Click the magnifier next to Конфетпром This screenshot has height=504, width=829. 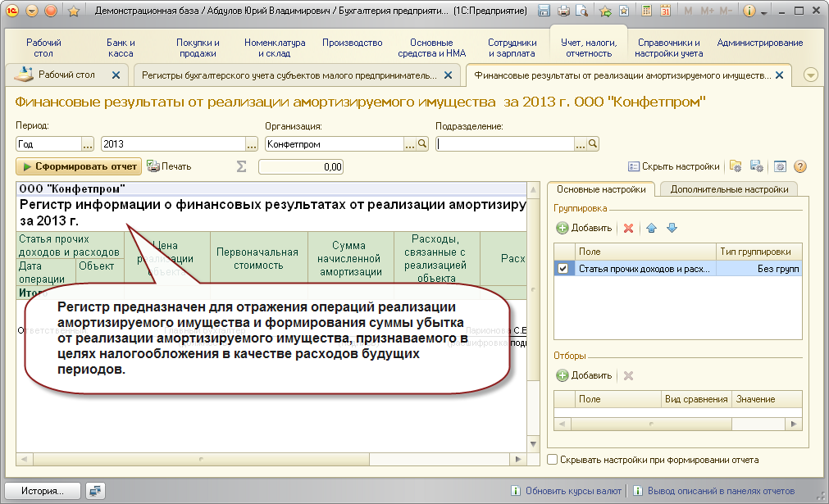click(x=422, y=143)
